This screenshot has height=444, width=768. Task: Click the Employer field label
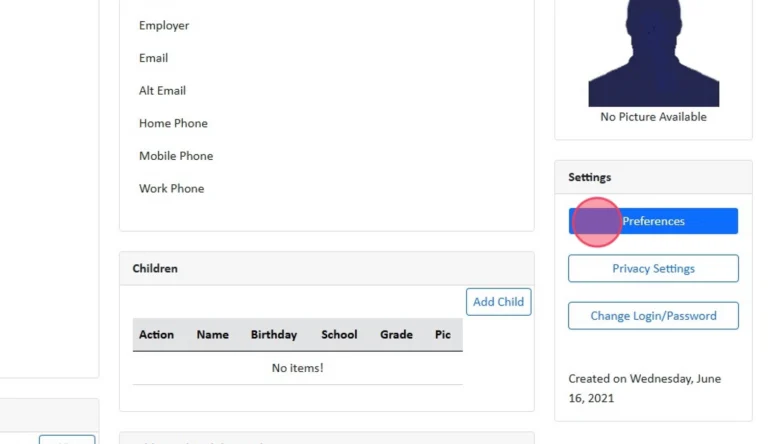pos(164,25)
